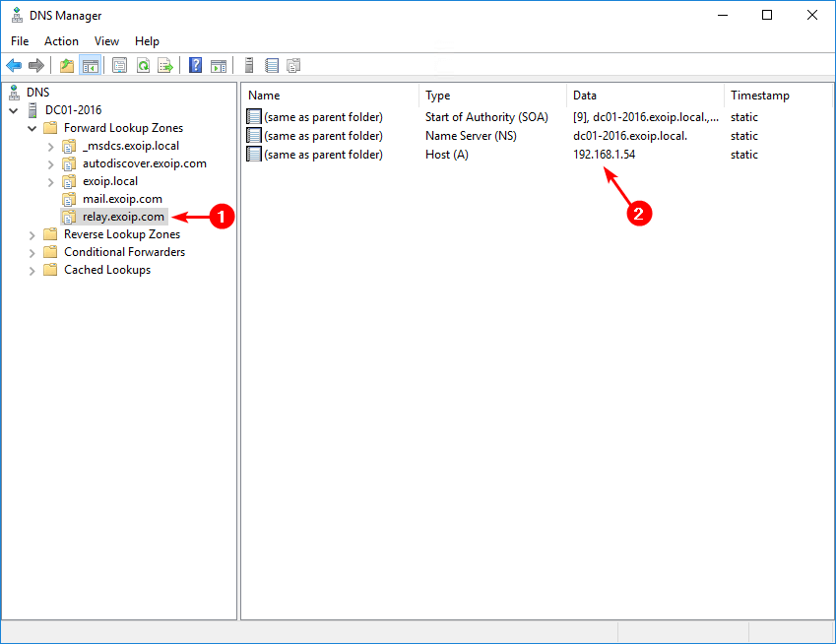Screen dimensions: 836x644
Task: Open the Properties toolbar icon
Action: [118, 65]
